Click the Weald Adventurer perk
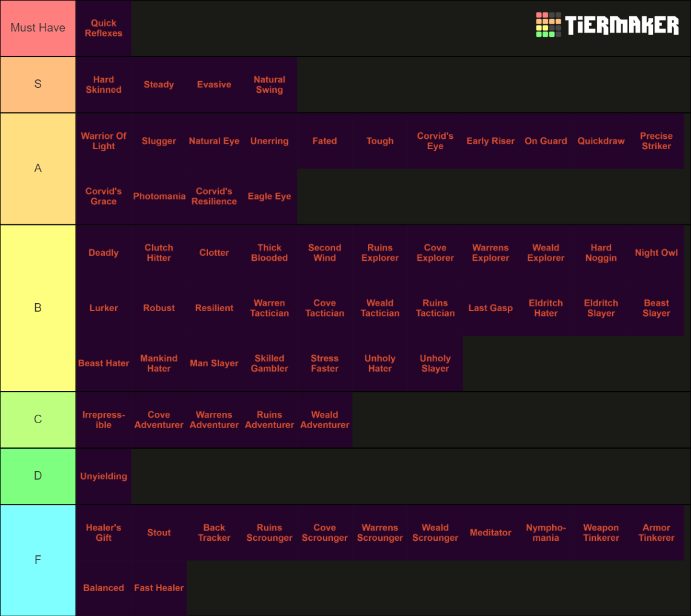Screen dimensions: 691x616 point(324,420)
